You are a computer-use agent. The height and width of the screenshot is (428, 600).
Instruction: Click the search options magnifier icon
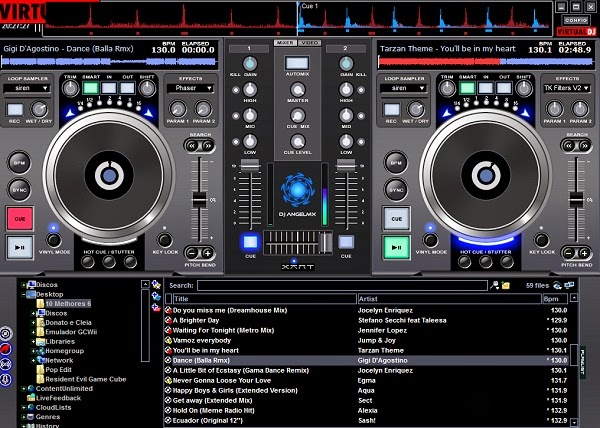pyautogui.click(x=495, y=285)
